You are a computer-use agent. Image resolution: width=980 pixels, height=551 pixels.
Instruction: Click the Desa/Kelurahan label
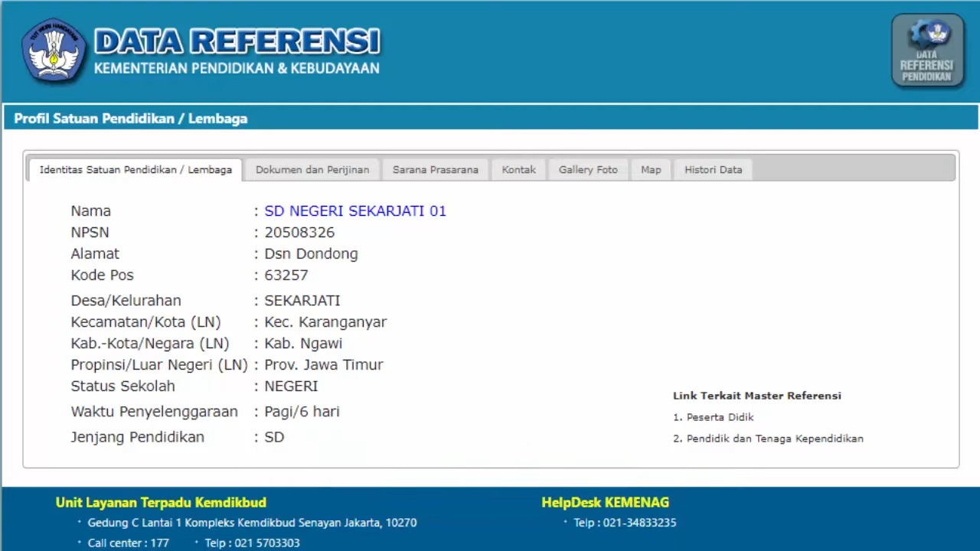point(126,301)
